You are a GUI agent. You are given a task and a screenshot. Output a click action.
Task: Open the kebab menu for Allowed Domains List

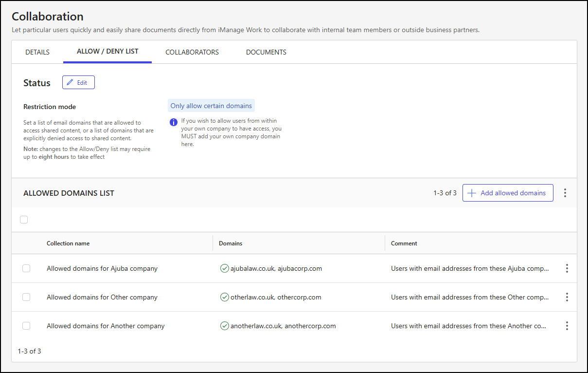pos(565,193)
